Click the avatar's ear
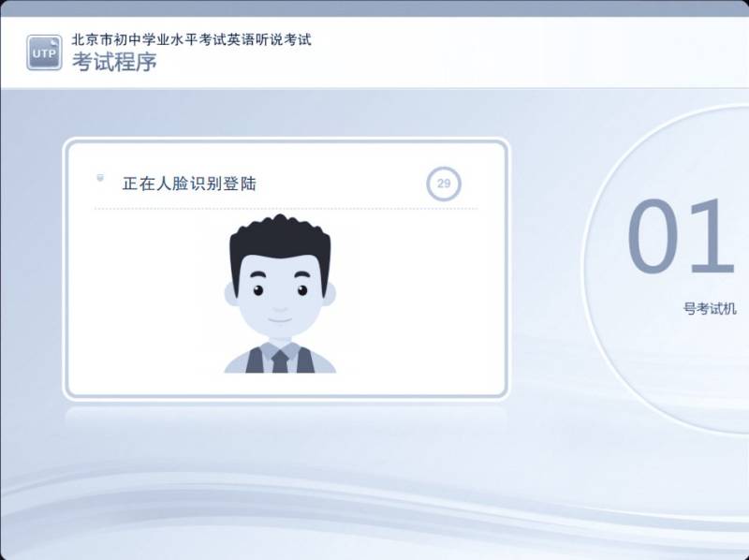This screenshot has height=560, width=749. [231, 294]
